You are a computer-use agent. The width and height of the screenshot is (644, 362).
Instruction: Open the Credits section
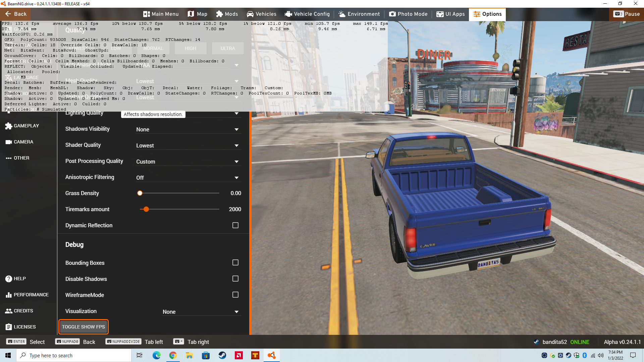coord(19,311)
